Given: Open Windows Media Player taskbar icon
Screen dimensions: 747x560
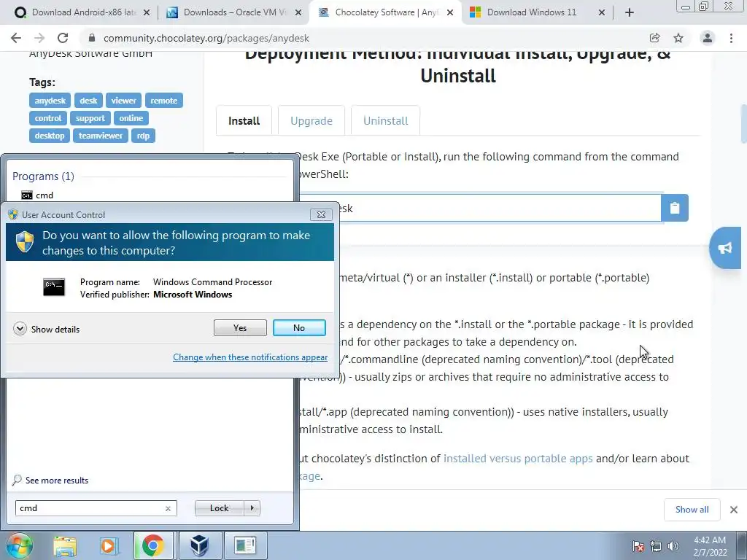Looking at the screenshot, I should pyautogui.click(x=108, y=545).
